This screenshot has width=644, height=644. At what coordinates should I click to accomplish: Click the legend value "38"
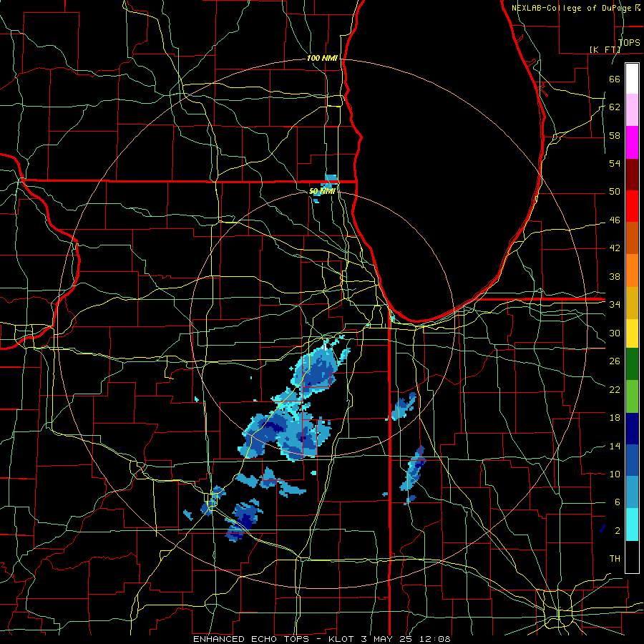pos(615,276)
